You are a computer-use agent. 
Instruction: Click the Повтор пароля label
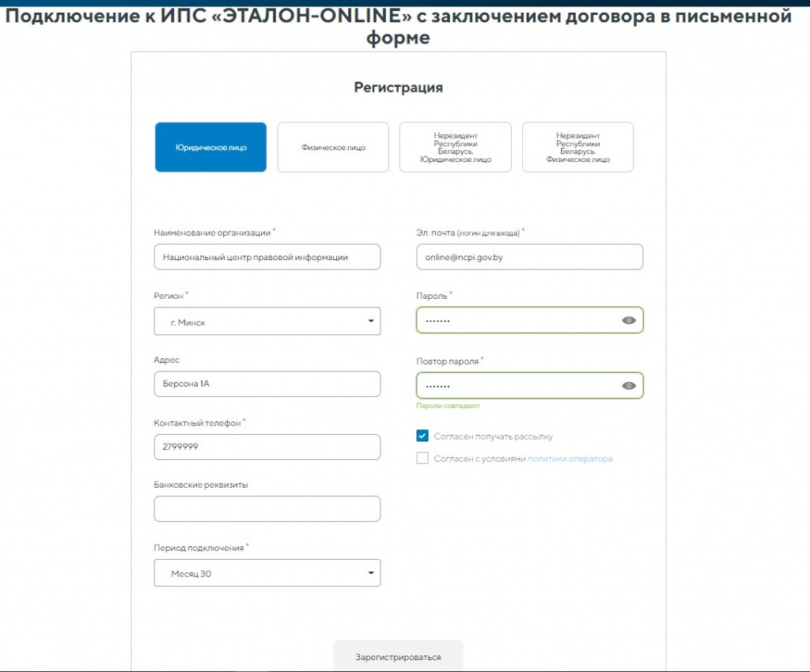(x=448, y=361)
